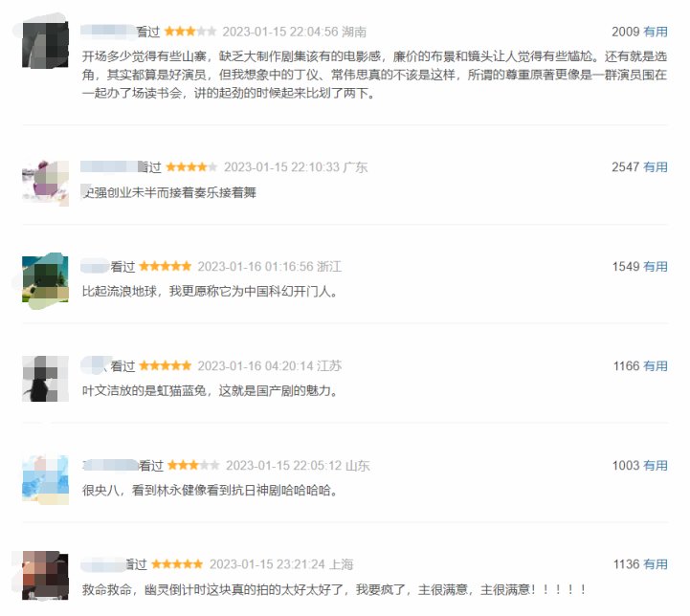Click the four-star rating on the Guangdong review

tap(191, 166)
